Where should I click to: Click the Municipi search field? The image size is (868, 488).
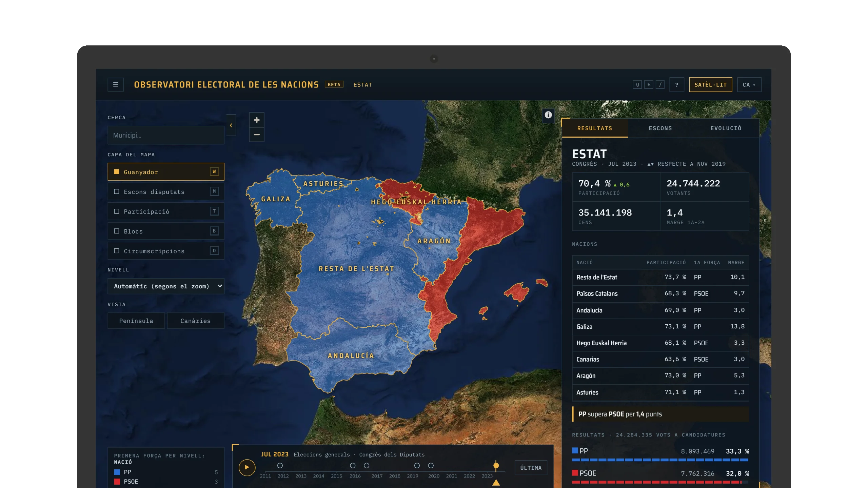coord(166,135)
